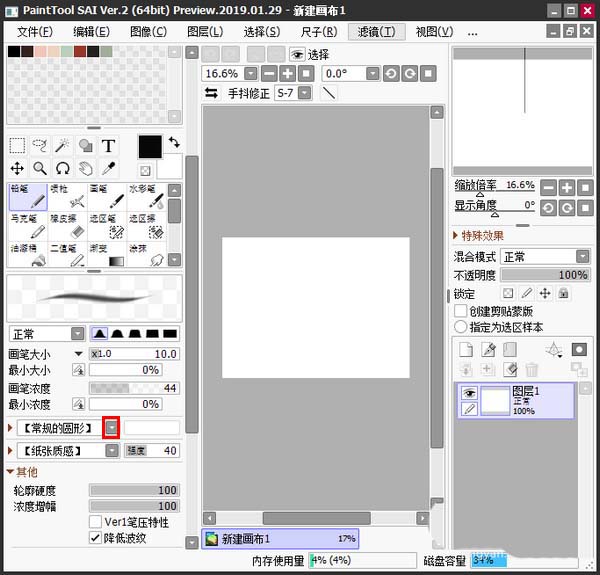Viewport: 600px width, 575px height.
Task: Open the 图像(C) menu
Action: coord(148,32)
